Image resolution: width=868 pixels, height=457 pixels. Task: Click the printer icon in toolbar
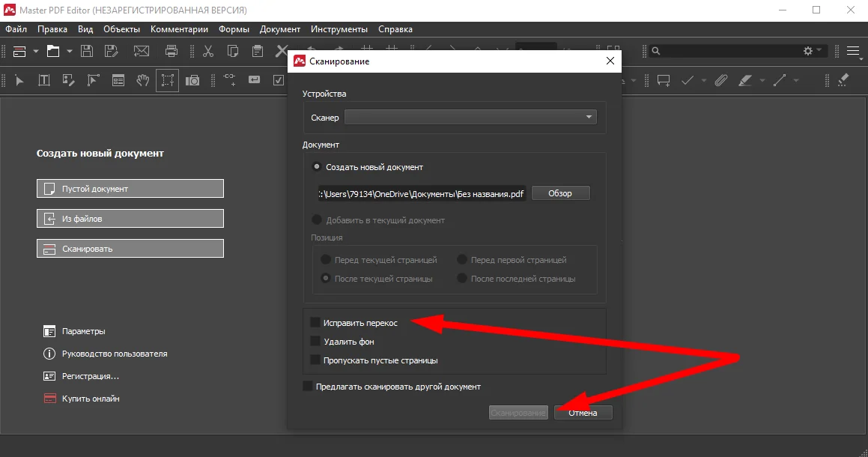tap(172, 51)
